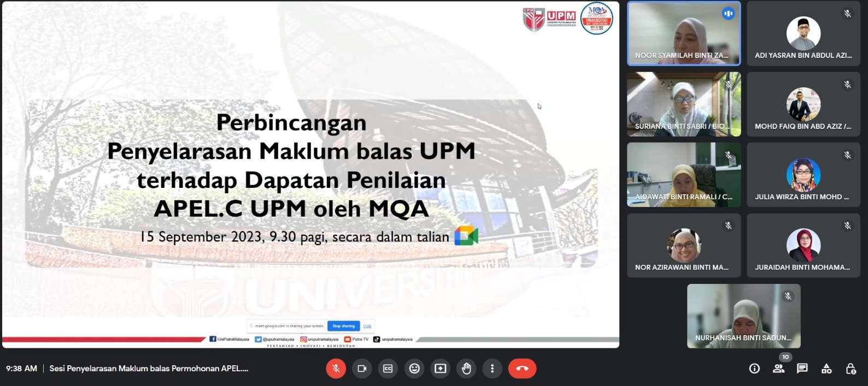The image size is (868, 386).
Task: Click muted mic icon on Adi Yasran tile
Action: (848, 14)
